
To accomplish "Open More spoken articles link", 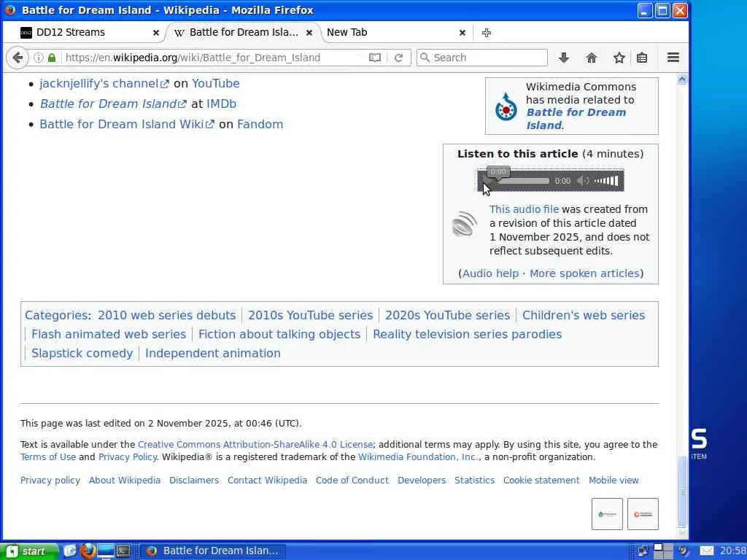I will (x=584, y=273).
